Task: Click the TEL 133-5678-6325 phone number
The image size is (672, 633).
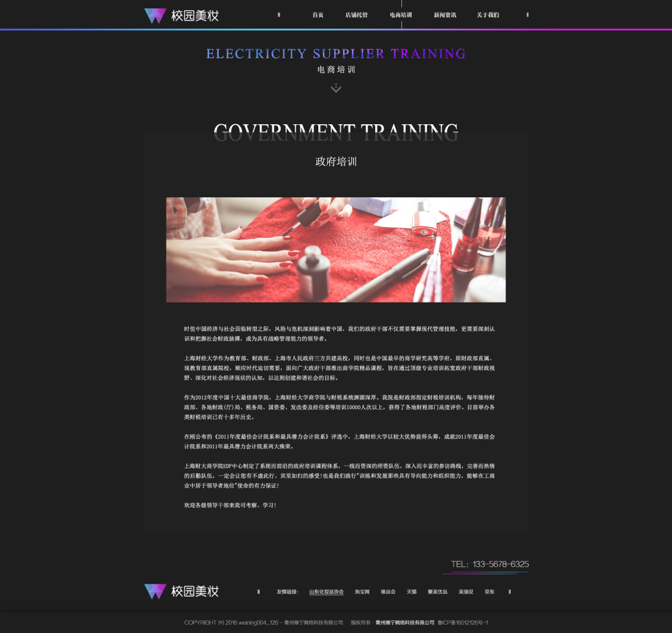Action: (x=489, y=563)
